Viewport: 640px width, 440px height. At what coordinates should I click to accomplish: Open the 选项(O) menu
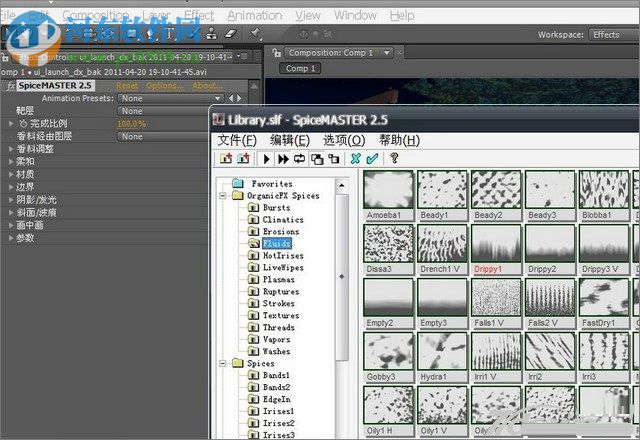(x=344, y=140)
